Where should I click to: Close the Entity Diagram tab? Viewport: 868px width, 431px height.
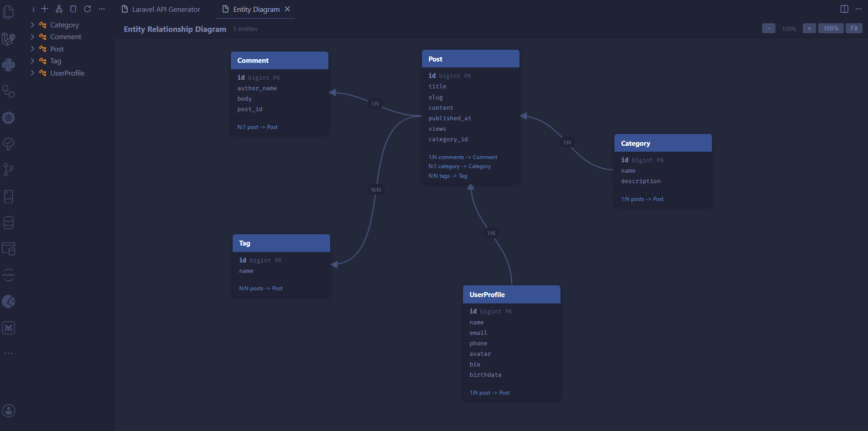[287, 9]
